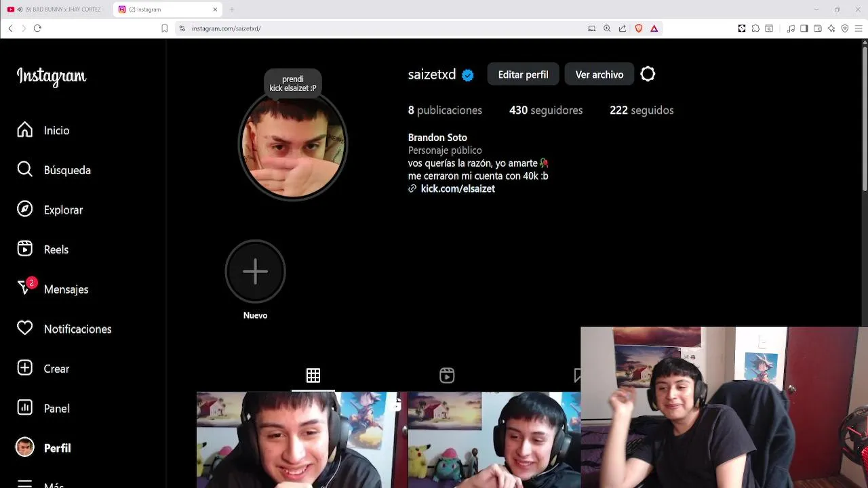The width and height of the screenshot is (868, 488).
Task: Open Brave Rewards triangle icon
Action: pyautogui.click(x=654, y=28)
